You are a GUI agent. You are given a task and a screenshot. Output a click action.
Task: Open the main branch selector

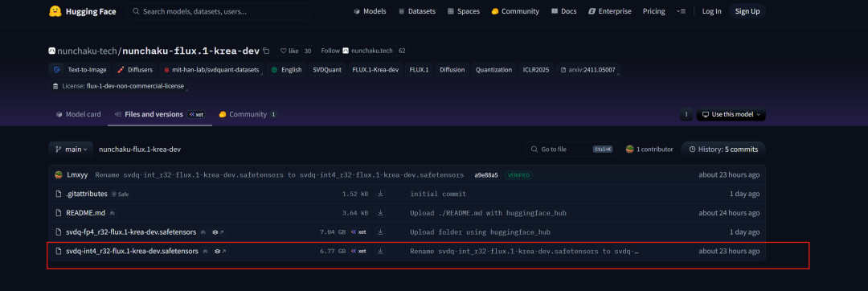[x=71, y=150]
